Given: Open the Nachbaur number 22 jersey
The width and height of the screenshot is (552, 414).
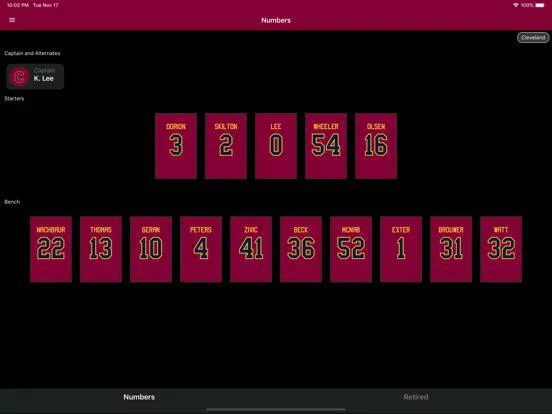Looking at the screenshot, I should coord(51,249).
